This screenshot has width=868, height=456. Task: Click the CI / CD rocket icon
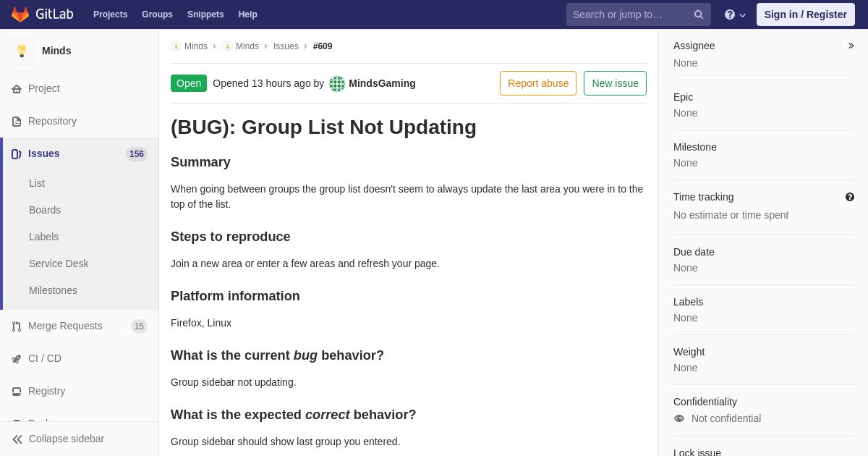coord(17,359)
